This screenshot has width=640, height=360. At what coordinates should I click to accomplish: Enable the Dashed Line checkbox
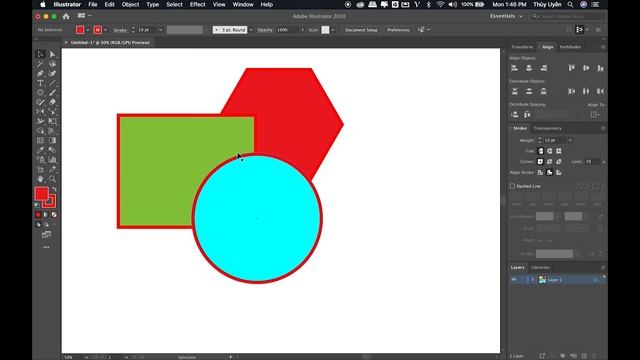pyautogui.click(x=512, y=186)
